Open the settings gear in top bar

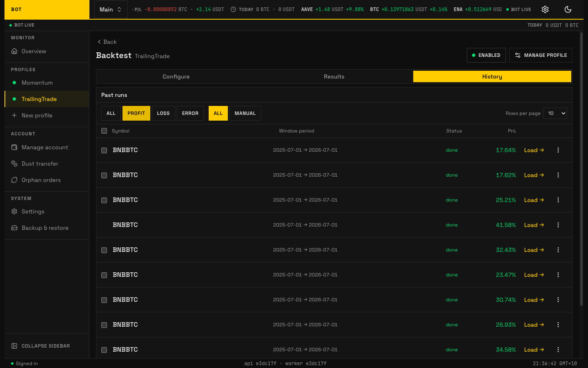545,9
